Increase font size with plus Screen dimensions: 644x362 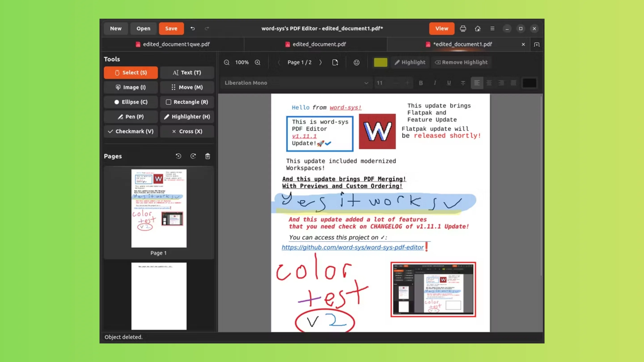click(407, 83)
